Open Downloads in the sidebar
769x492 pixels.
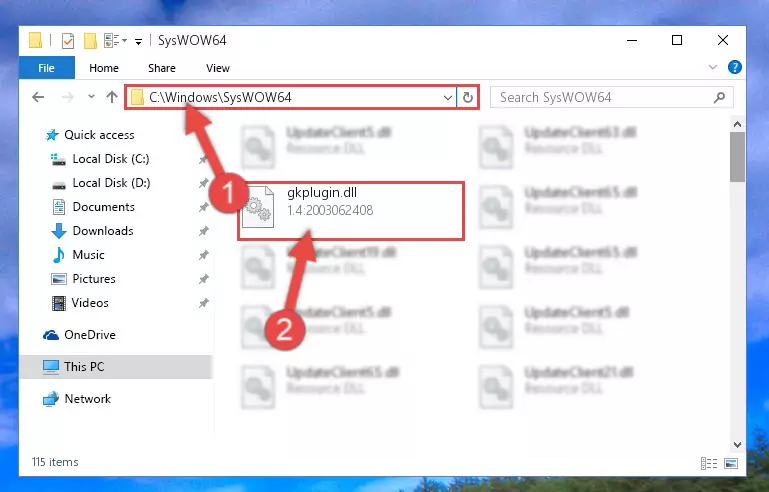tap(103, 231)
